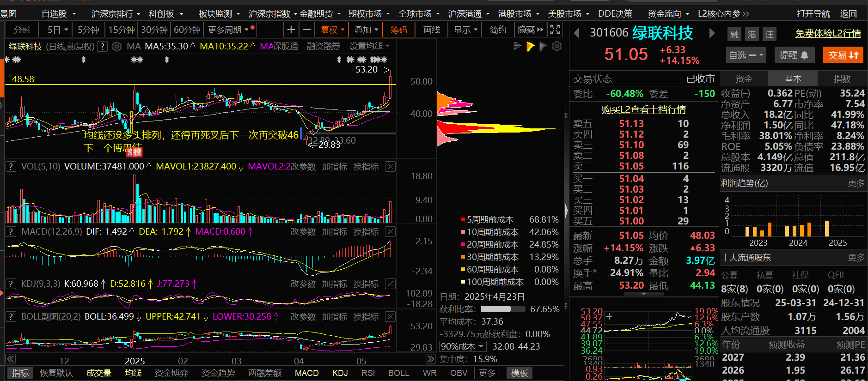Open the 显示 dropdown
The width and height of the screenshot is (868, 381).
tap(465, 30)
